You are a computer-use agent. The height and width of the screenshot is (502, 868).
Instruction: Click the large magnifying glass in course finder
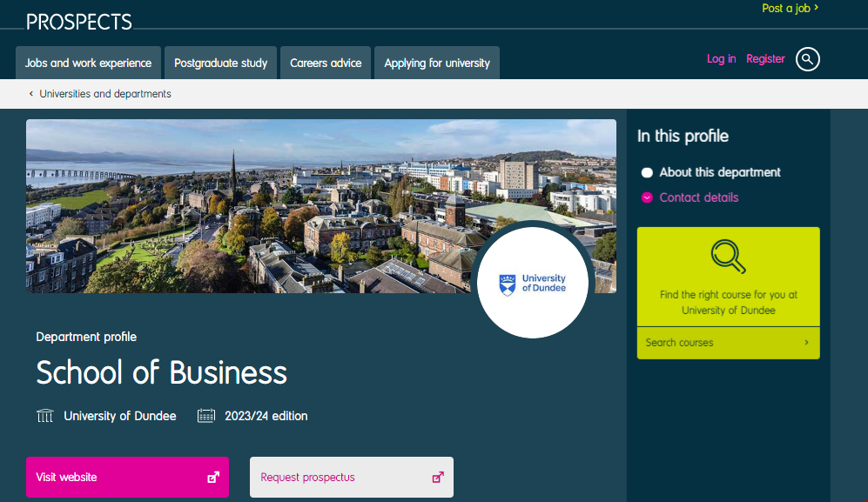pos(728,257)
